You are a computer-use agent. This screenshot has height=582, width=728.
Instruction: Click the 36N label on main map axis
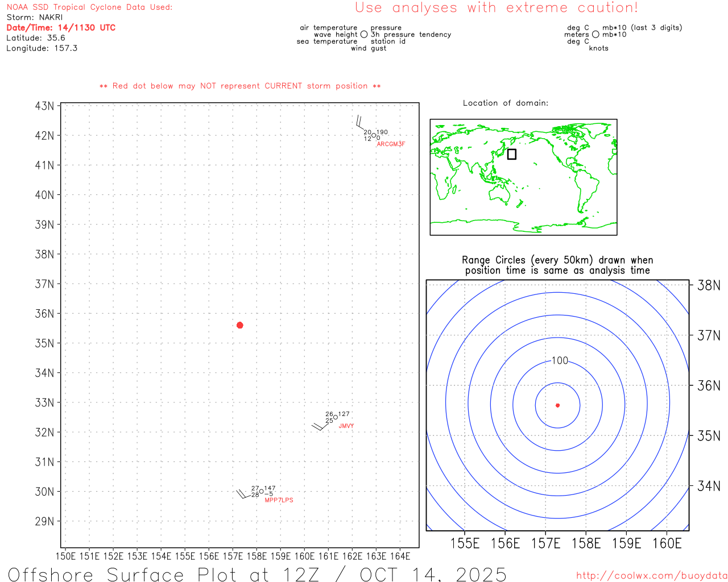click(45, 313)
